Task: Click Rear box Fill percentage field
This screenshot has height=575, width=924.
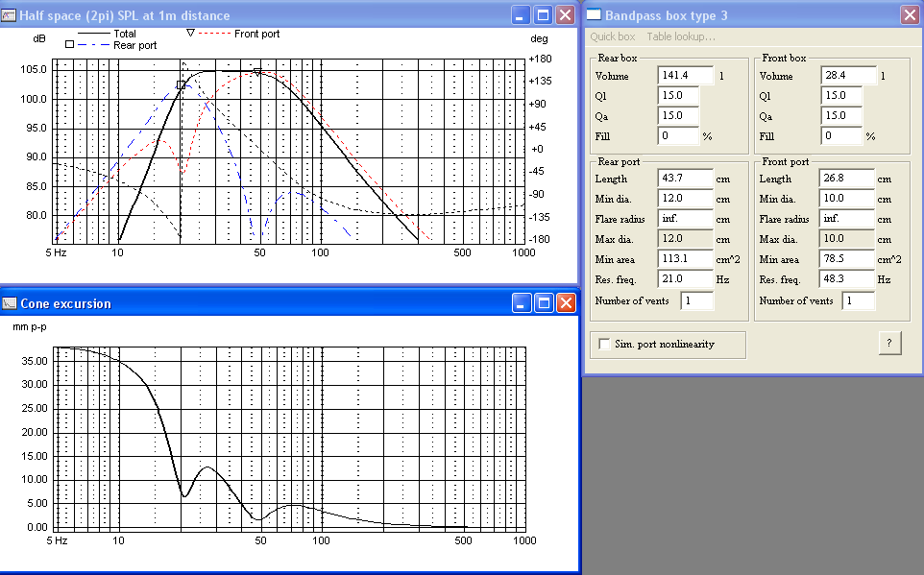Action: pos(678,136)
